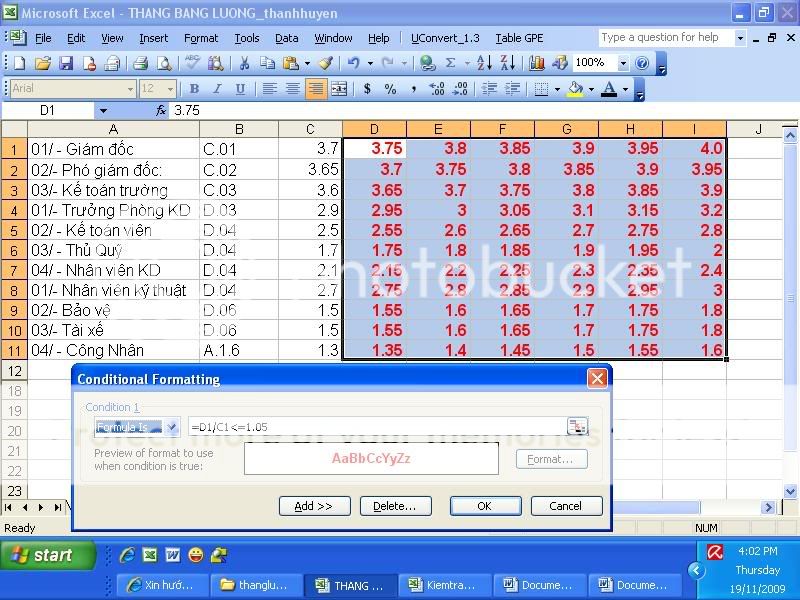This screenshot has width=800, height=600.
Task: Open the Format menu
Action: click(x=200, y=38)
